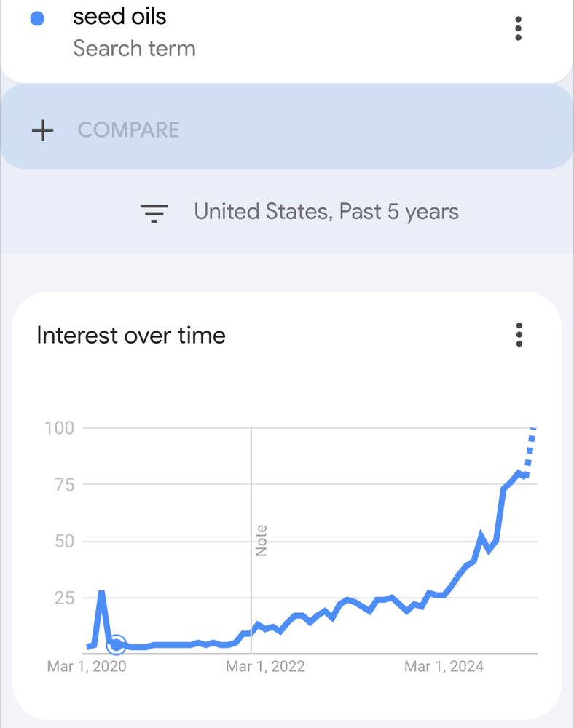Click the 75 value axis label
The image size is (574, 728).
click(64, 484)
